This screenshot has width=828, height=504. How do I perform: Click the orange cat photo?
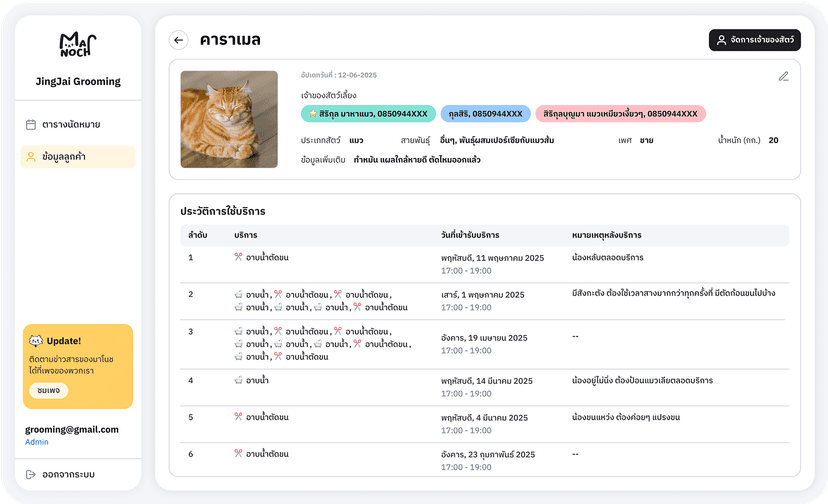click(x=229, y=119)
